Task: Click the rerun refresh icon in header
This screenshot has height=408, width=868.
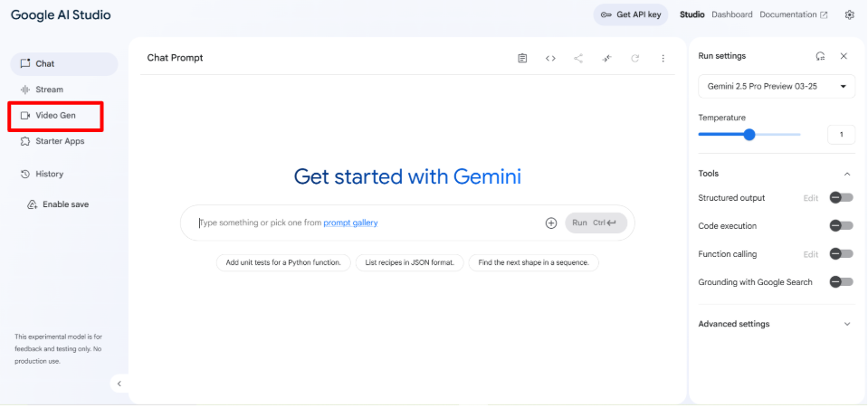Action: (635, 58)
